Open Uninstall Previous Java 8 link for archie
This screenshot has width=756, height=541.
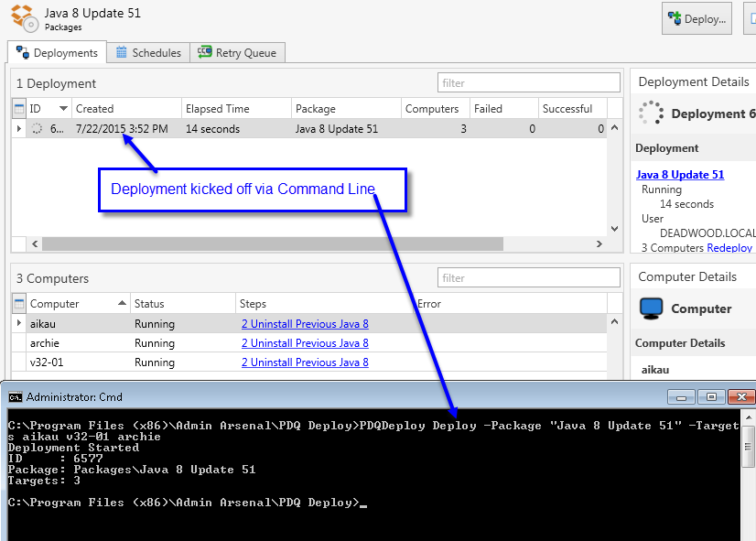tap(305, 343)
